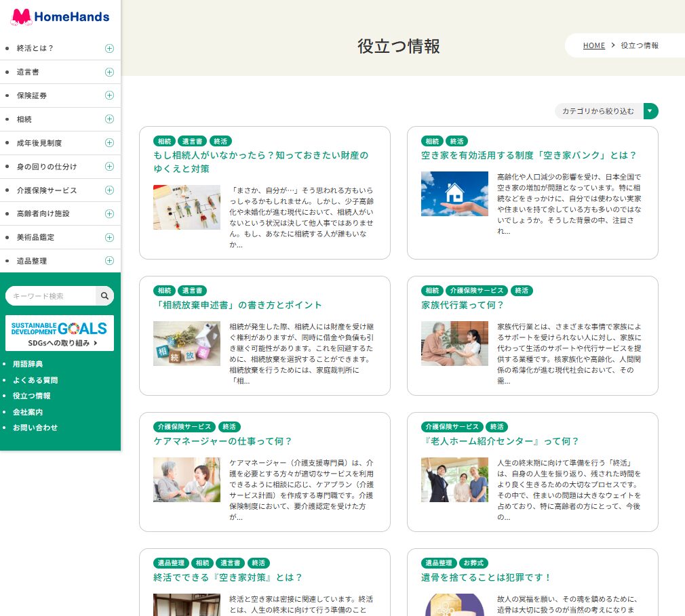Click the お葬式 tag

click(x=474, y=563)
